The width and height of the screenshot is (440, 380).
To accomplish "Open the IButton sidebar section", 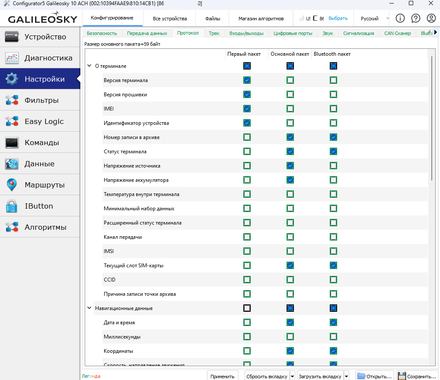I will 40,206.
